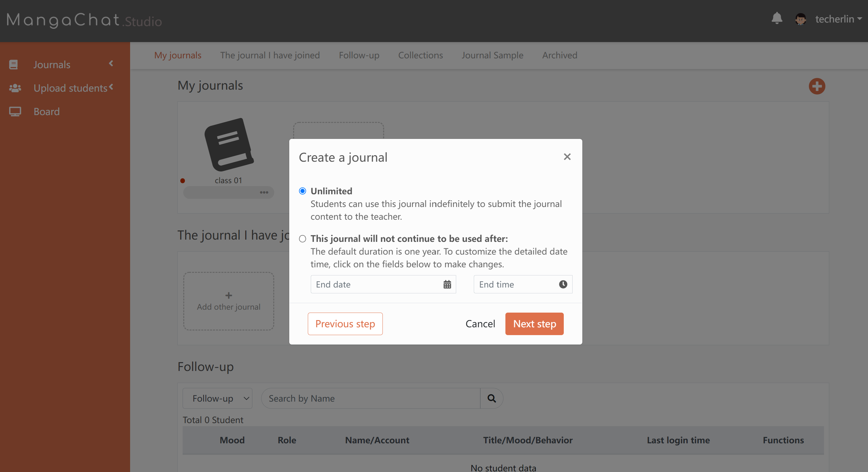
Task: Open the class 01 journal book icon
Action: pyautogui.click(x=229, y=145)
